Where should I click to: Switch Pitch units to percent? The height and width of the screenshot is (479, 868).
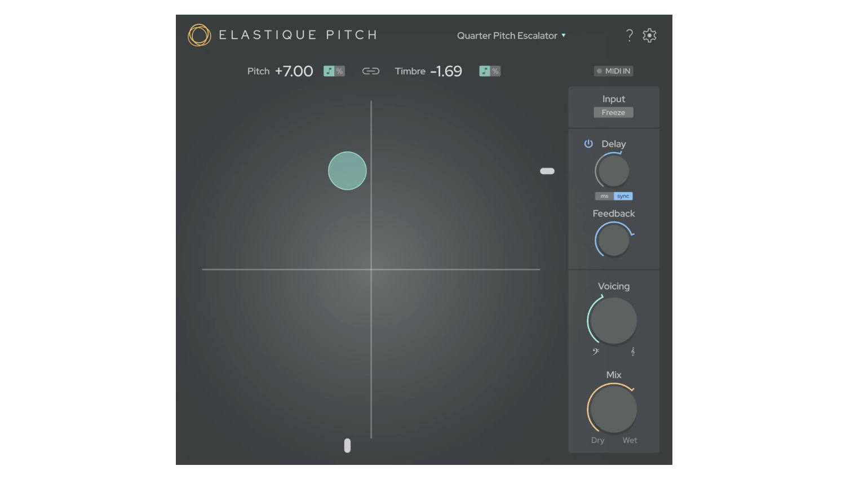click(340, 71)
